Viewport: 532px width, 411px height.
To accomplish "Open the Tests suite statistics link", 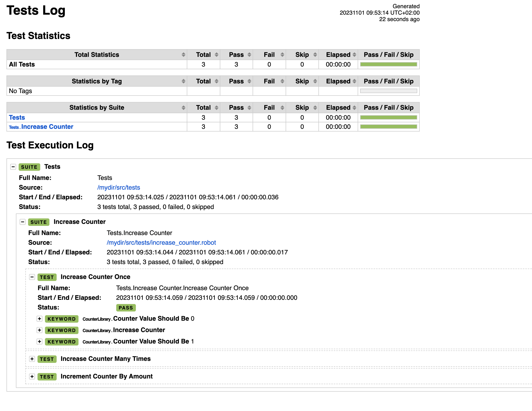I will (x=17, y=117).
